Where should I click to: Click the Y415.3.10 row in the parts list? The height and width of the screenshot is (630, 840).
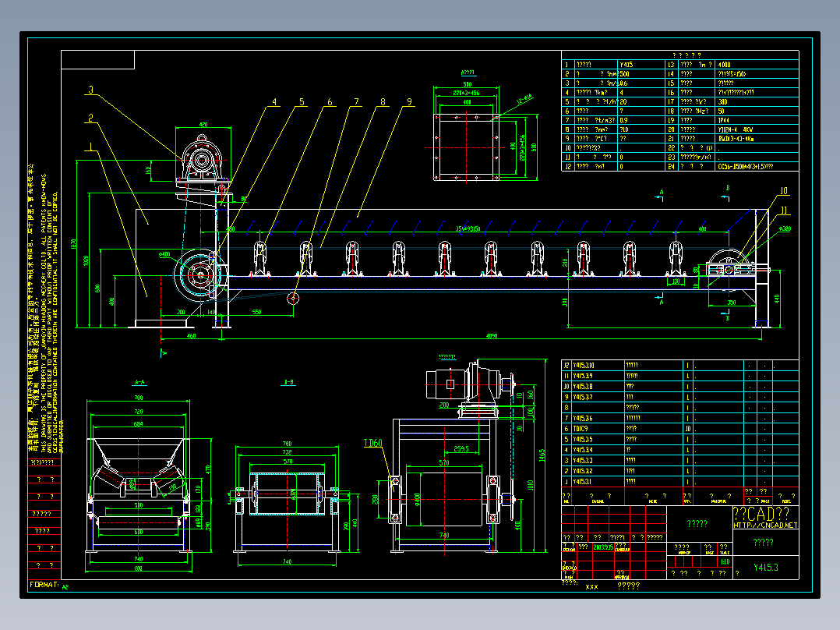[679, 365]
